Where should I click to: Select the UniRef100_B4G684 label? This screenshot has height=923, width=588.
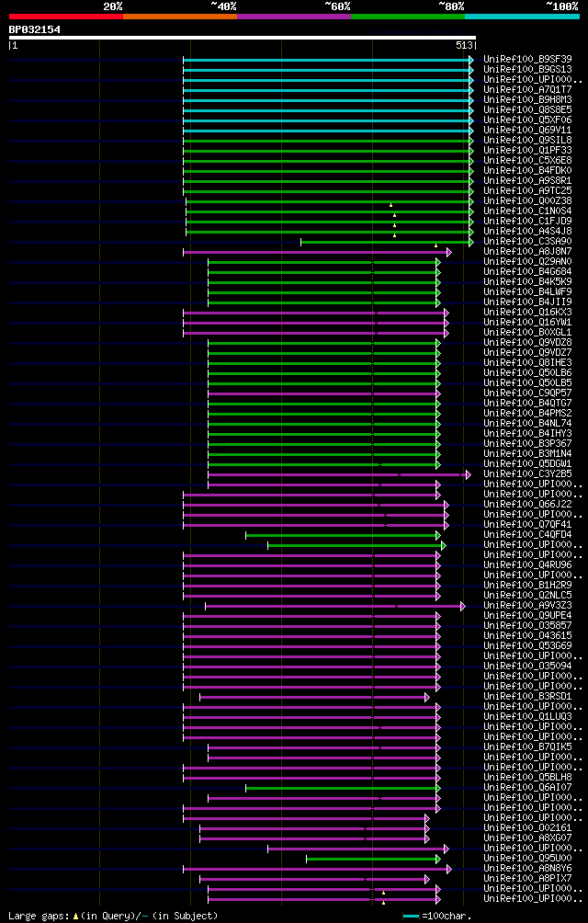(527, 271)
